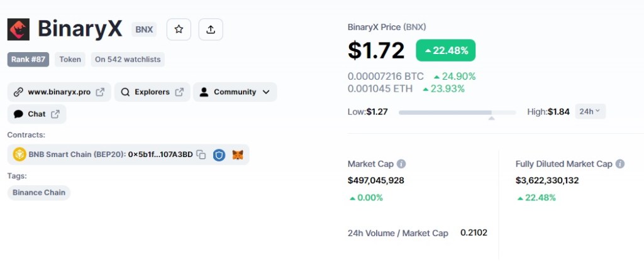Expand the Community dropdown
This screenshot has height=265, width=644.
pos(235,92)
